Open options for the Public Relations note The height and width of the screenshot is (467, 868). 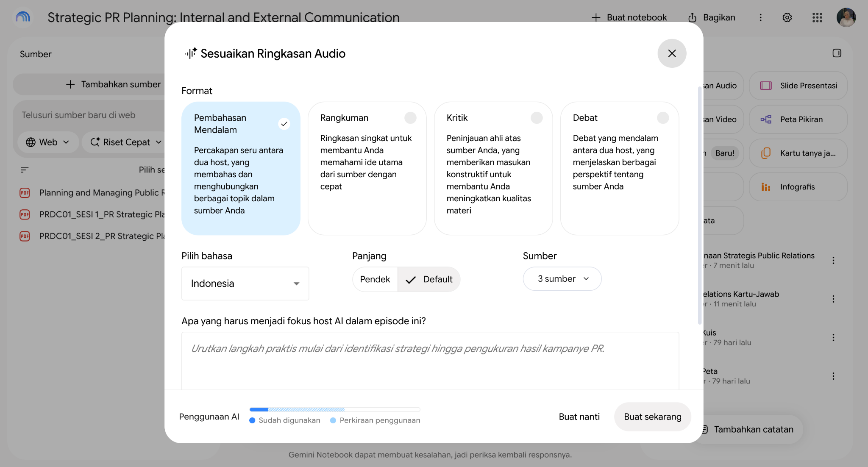pos(833,260)
